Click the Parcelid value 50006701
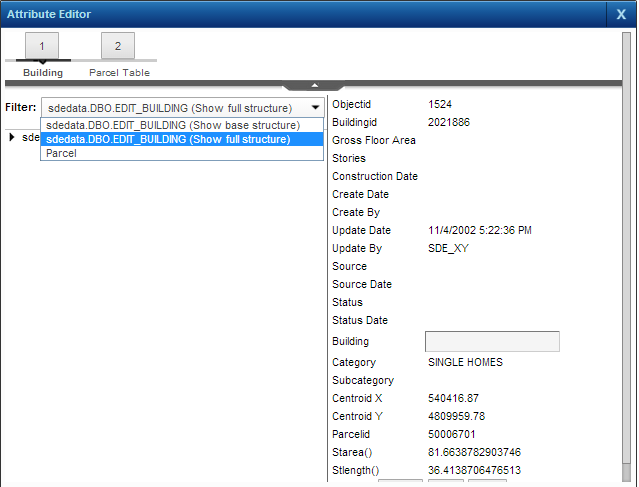639x487 pixels. click(x=452, y=434)
